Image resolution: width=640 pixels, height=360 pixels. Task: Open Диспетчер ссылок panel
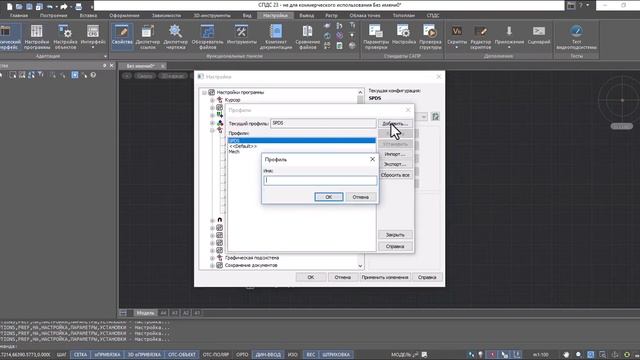(148, 37)
